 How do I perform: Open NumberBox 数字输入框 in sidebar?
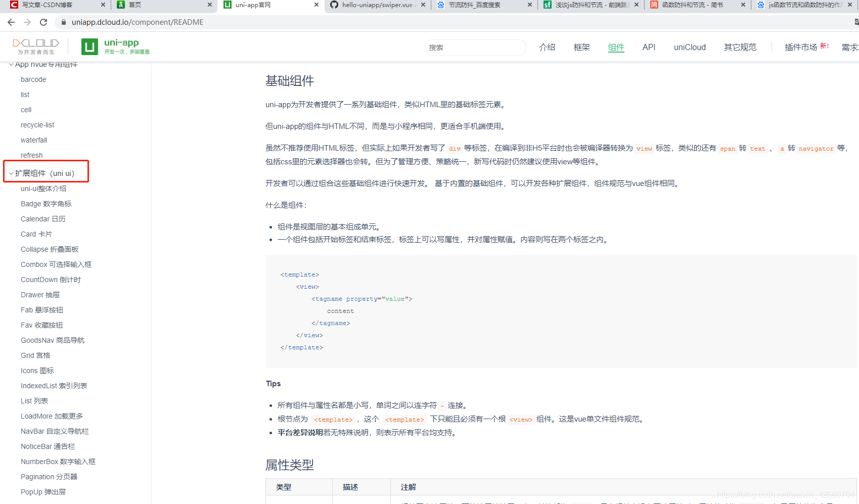tap(58, 462)
